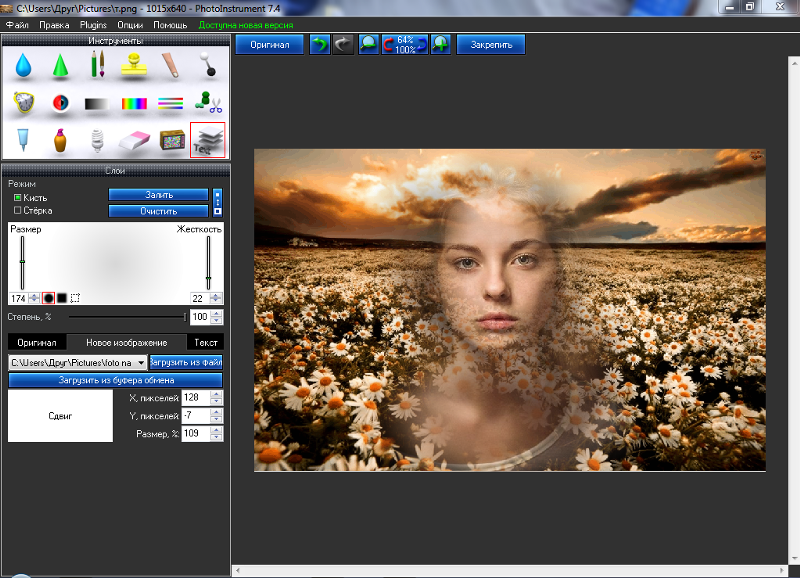Select the light bulb glow tool

97,140
